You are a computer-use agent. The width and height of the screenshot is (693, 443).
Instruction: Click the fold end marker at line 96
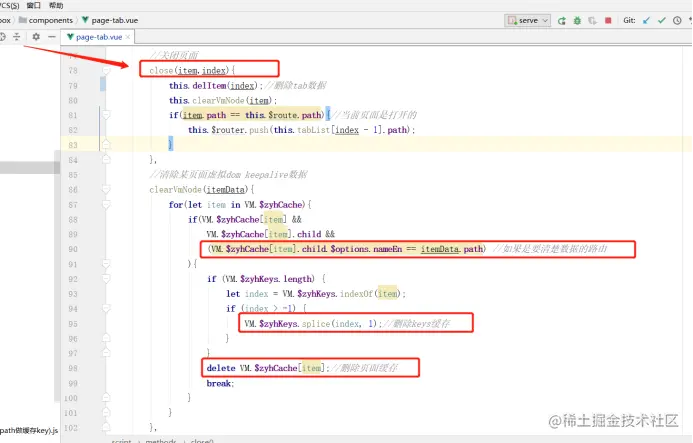click(x=106, y=339)
